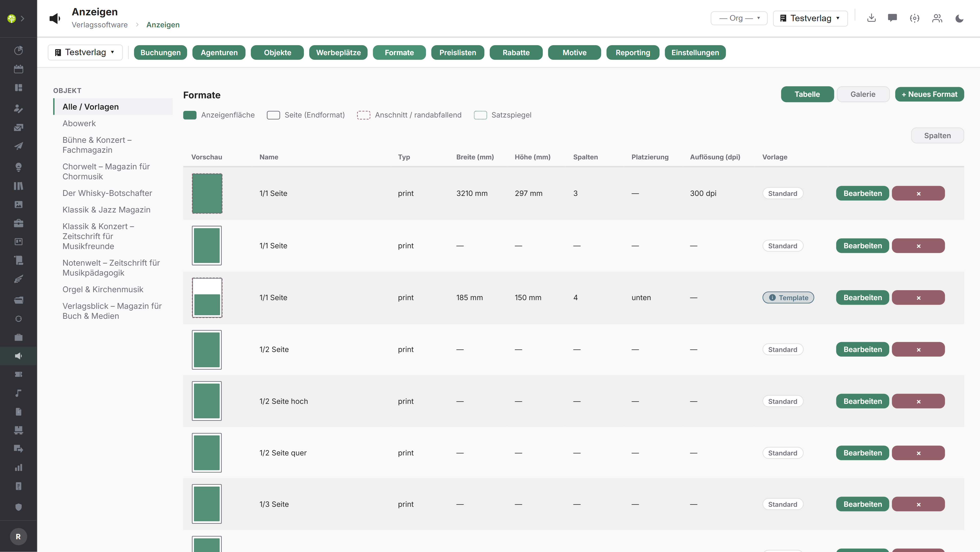The image size is (980, 552).
Task: Open the Org dropdown in the header
Action: (739, 18)
